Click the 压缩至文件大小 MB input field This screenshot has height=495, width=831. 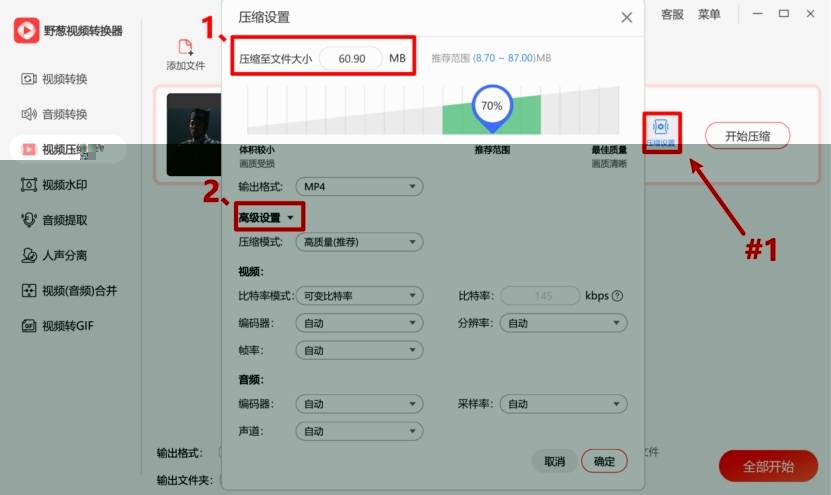(x=352, y=59)
